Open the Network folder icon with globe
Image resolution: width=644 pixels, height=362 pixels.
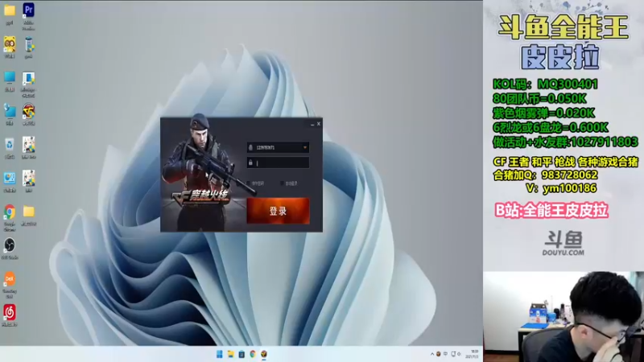(10, 111)
